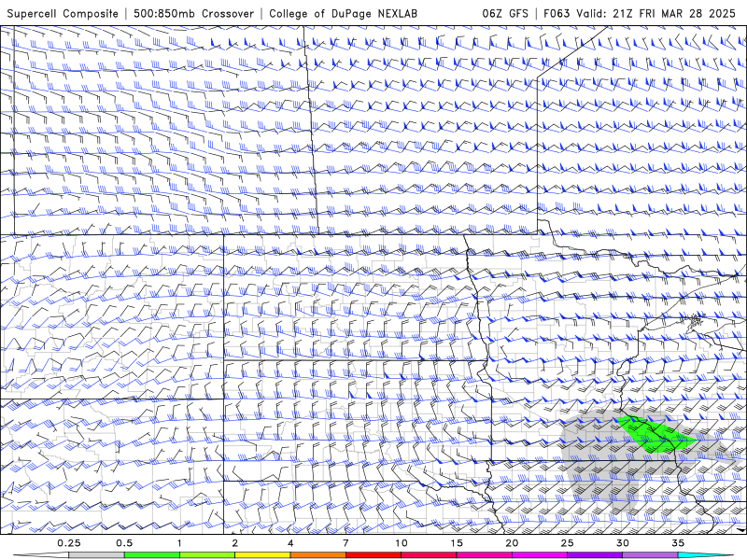Click the "4" legend label
Viewport: 747px width, 560px height.
coord(290,543)
